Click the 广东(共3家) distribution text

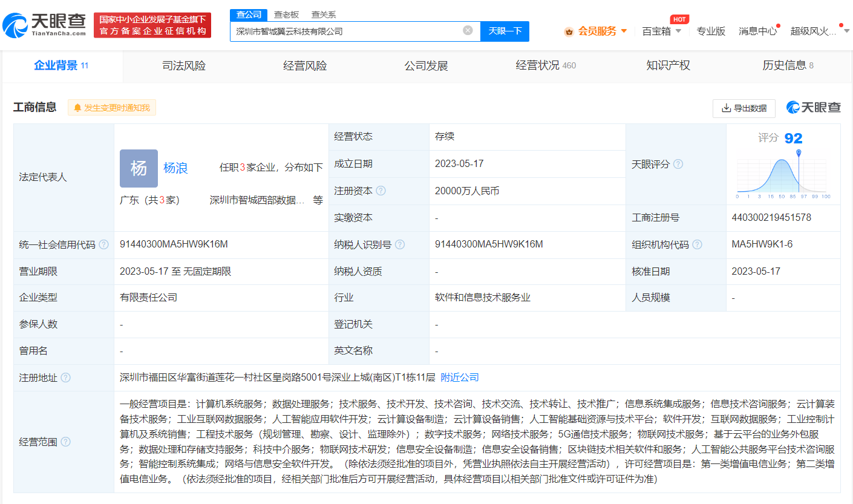point(150,200)
